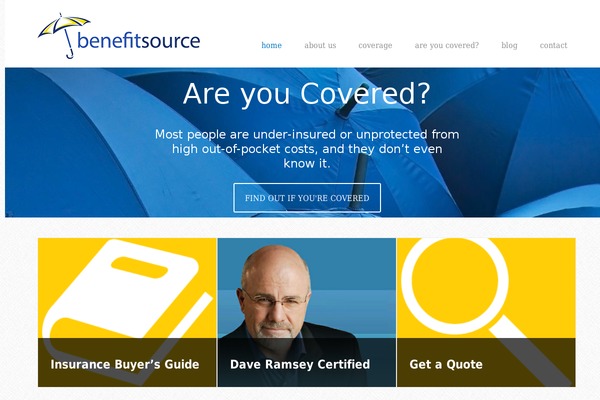Viewport: 600px width, 400px height.
Task: Click the Get a Quote caption
Action: 446,364
